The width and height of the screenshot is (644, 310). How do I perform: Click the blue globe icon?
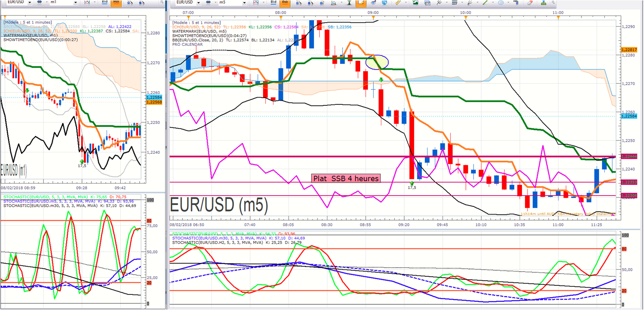[384, 3]
